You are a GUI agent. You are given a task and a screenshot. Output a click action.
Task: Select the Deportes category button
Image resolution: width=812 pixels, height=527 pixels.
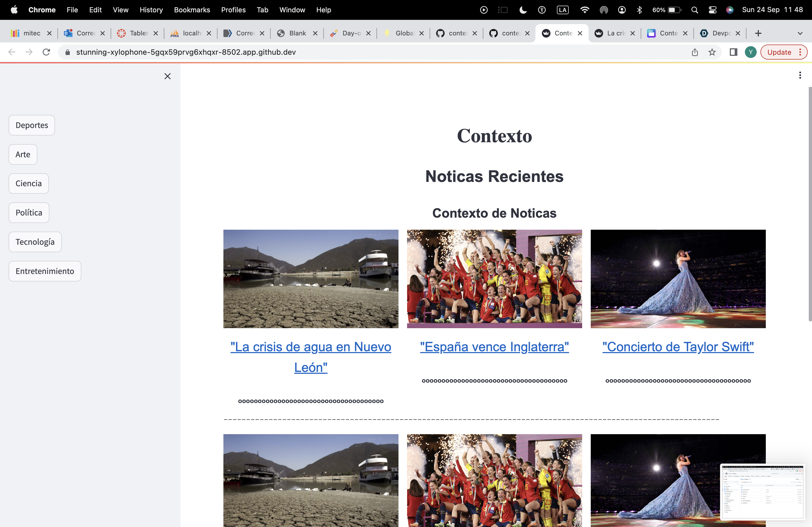click(32, 125)
